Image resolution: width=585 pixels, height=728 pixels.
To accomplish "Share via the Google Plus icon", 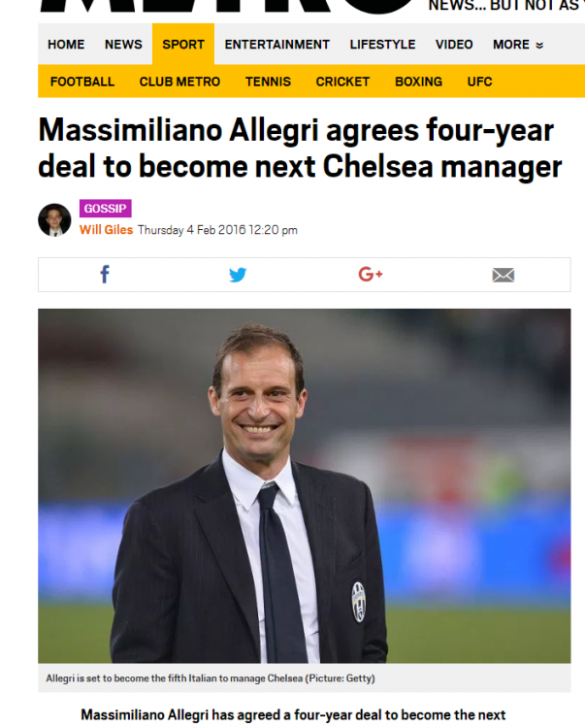I will point(371,274).
